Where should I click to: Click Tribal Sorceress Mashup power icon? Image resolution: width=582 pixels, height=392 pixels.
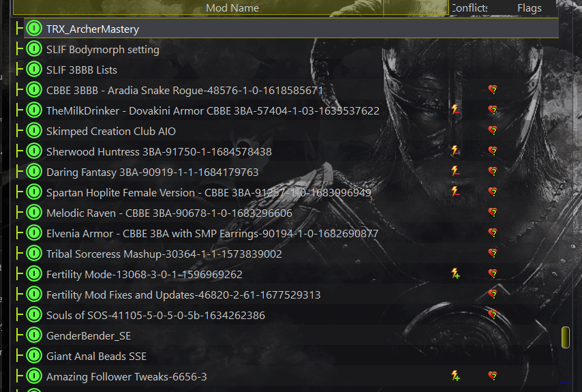(x=34, y=254)
